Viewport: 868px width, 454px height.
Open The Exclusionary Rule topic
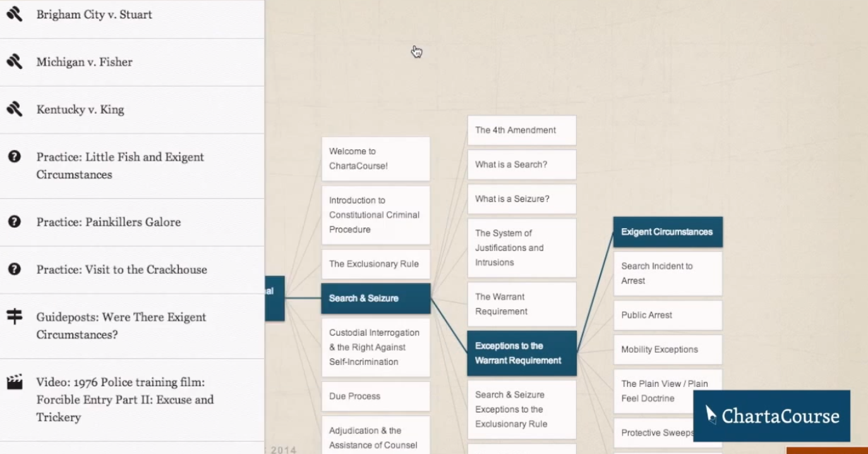(375, 264)
